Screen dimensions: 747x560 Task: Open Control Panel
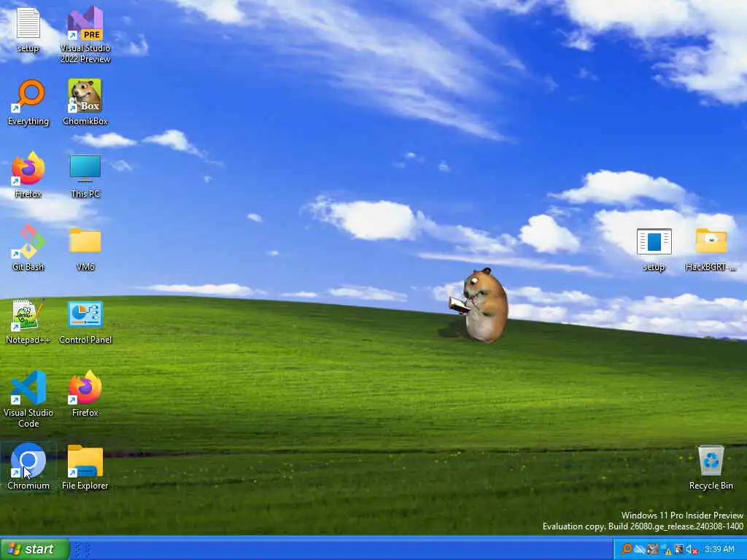click(85, 321)
